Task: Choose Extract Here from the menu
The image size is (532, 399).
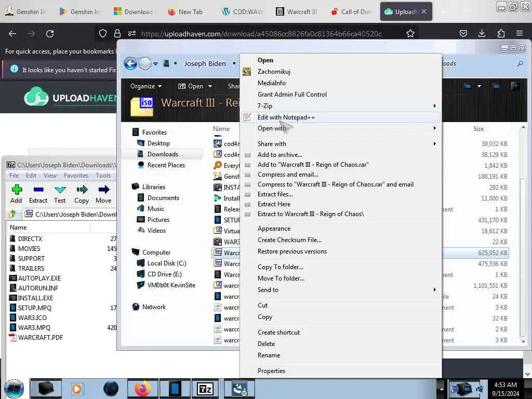Action: click(x=340, y=204)
